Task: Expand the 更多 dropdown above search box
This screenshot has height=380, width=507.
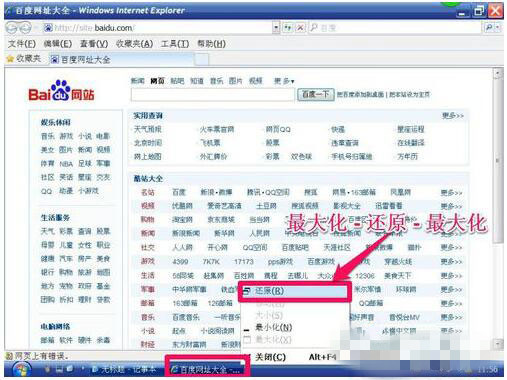Action: click(x=284, y=81)
